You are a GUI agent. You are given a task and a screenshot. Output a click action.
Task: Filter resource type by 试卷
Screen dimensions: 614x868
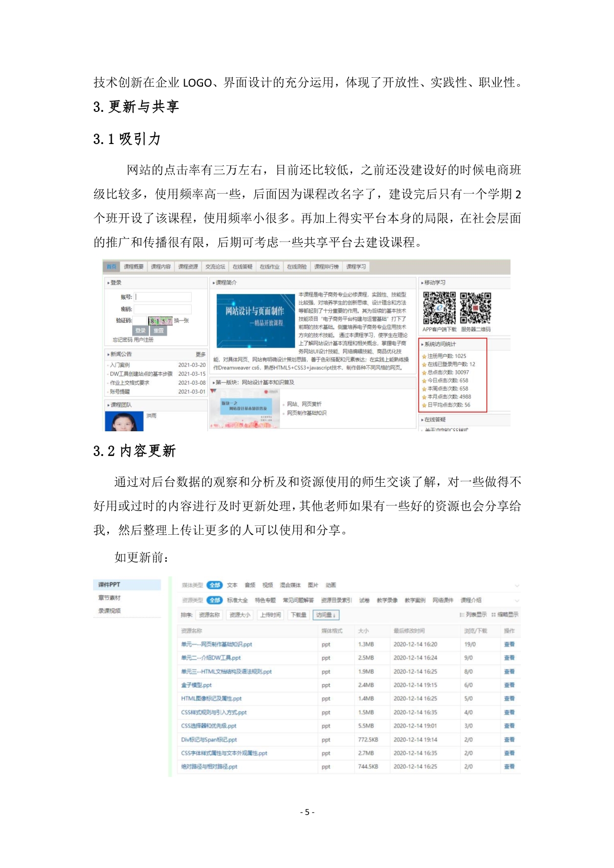tap(364, 600)
